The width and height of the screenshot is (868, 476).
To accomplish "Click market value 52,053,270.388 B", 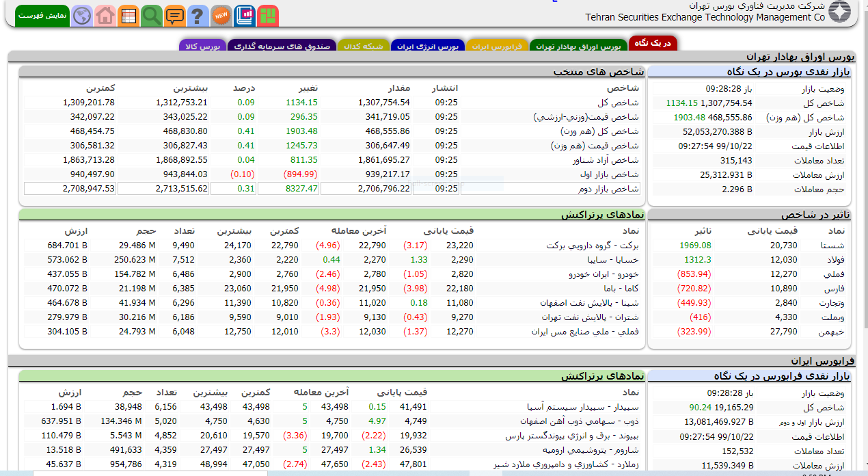I will (x=717, y=132).
